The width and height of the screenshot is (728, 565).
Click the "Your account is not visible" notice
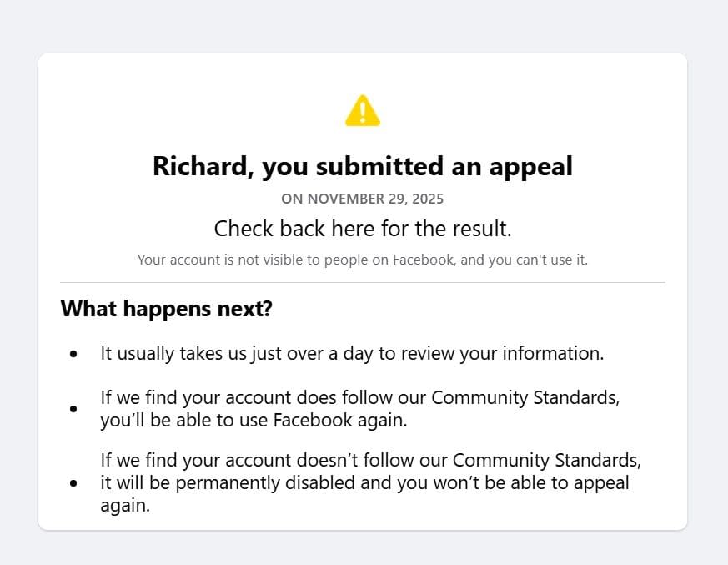(363, 260)
